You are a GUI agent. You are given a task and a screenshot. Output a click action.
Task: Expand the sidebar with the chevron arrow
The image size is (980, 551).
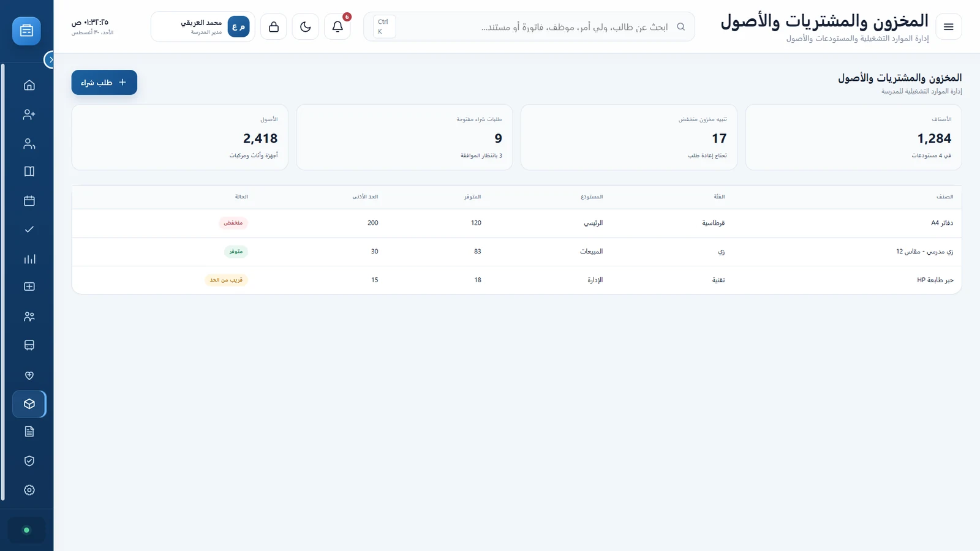[x=50, y=59]
